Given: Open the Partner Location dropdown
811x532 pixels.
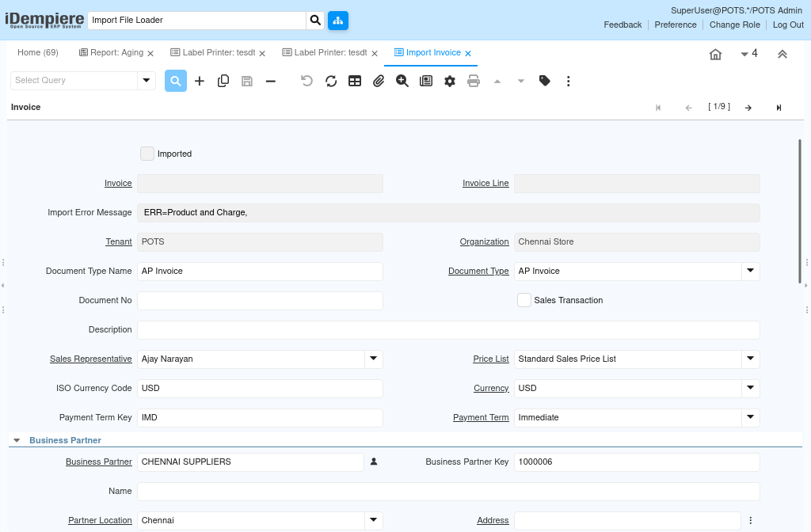Looking at the screenshot, I should click(374, 520).
